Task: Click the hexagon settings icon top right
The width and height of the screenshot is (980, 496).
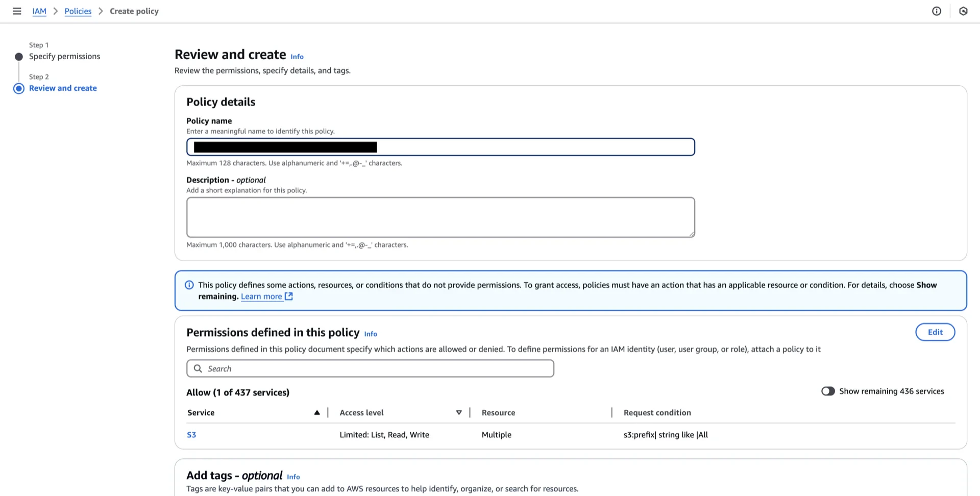Action: pos(963,11)
